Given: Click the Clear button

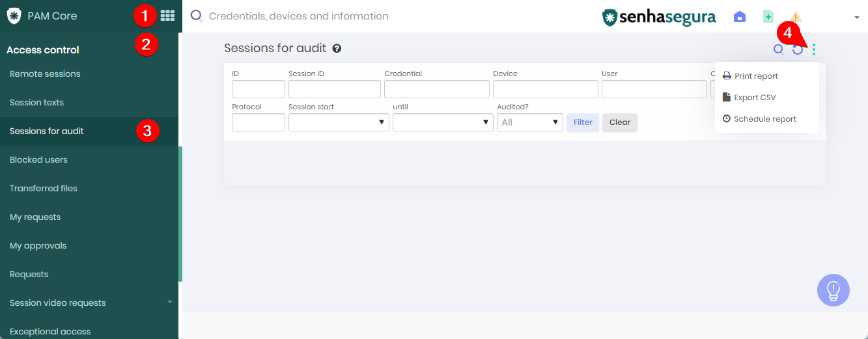Looking at the screenshot, I should (620, 122).
